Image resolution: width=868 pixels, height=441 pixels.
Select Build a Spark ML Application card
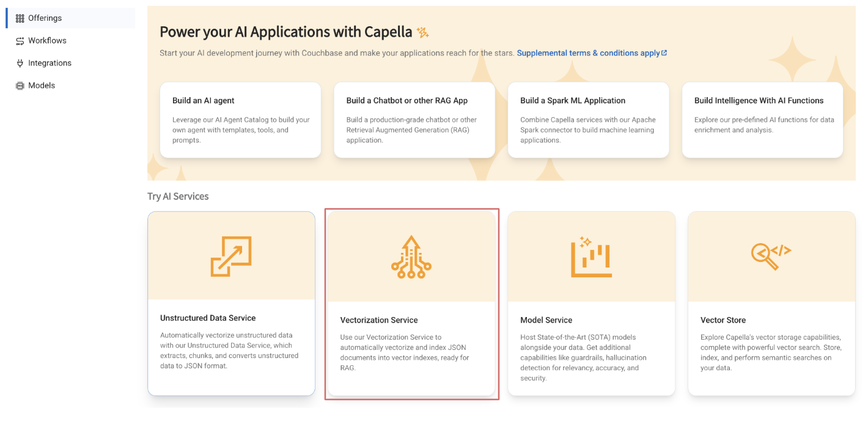pos(589,120)
